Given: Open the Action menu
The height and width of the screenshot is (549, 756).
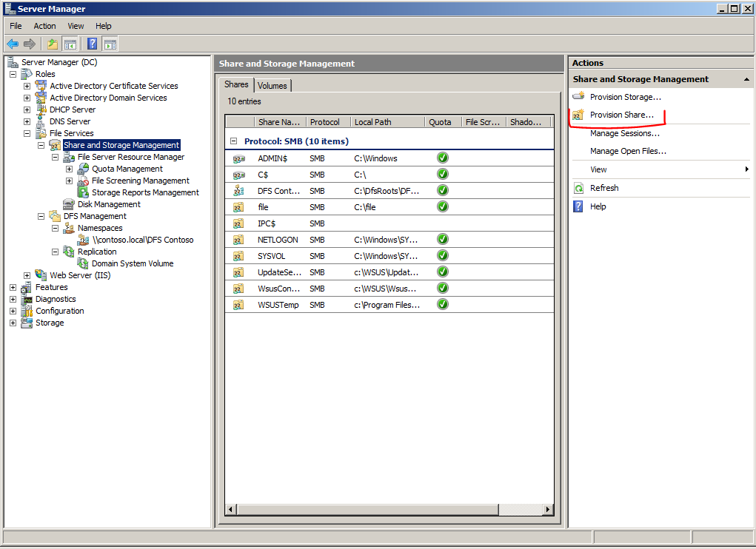Looking at the screenshot, I should tap(44, 26).
